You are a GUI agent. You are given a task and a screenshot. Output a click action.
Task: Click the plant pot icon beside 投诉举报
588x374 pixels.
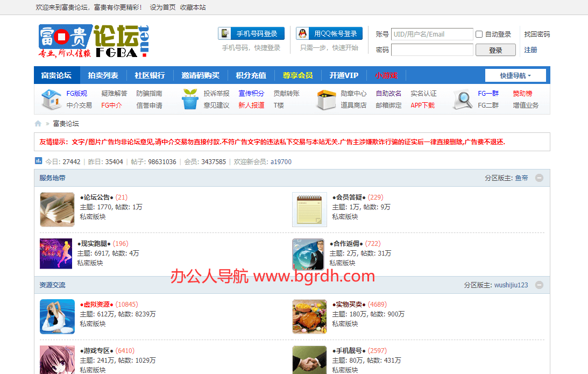point(190,100)
